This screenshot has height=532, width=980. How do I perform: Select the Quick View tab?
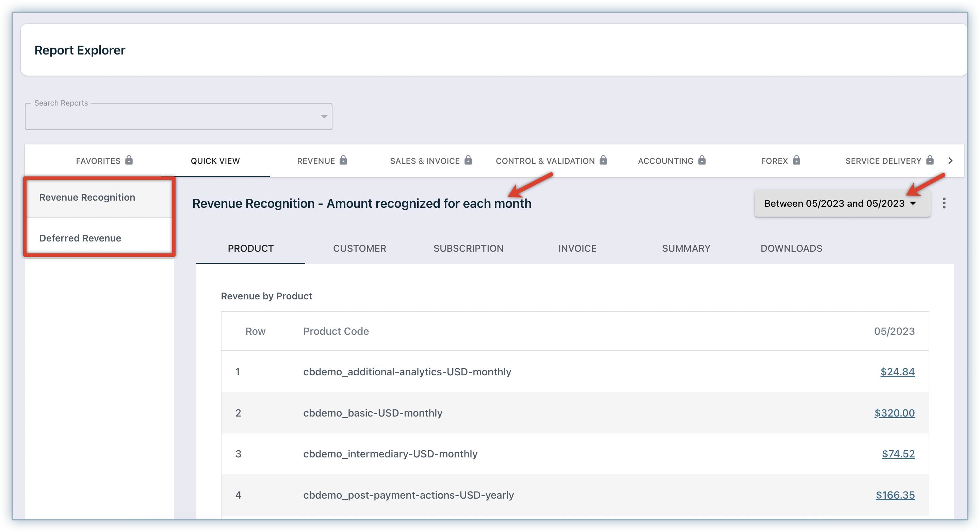(215, 161)
